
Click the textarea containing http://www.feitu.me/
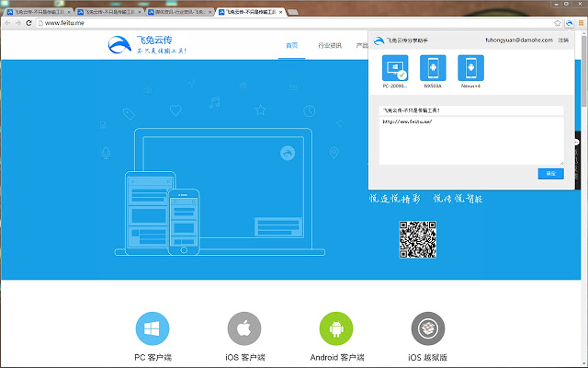(x=471, y=141)
